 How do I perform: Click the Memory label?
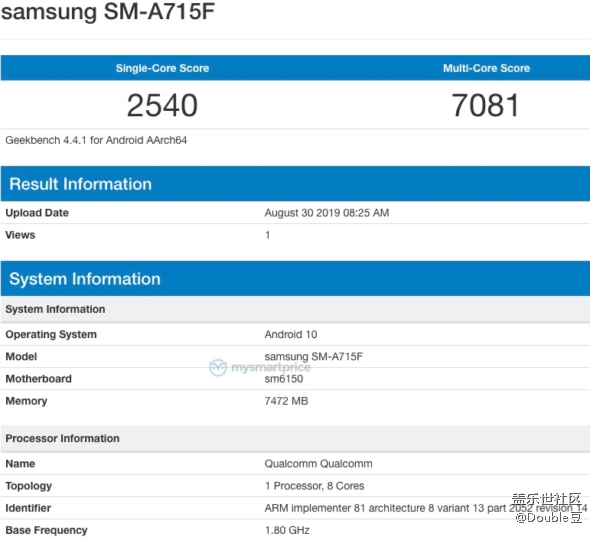pos(26,401)
